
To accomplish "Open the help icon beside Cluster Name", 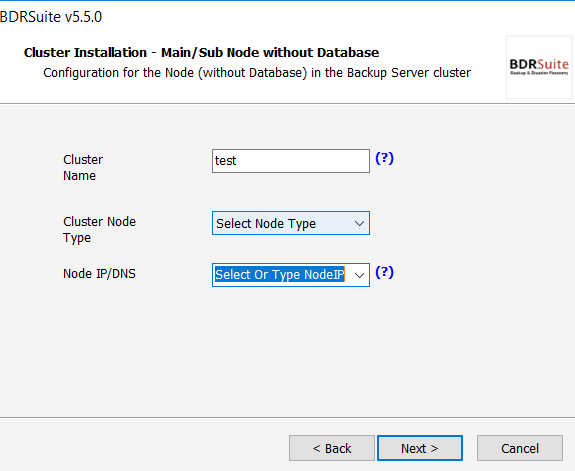I will pyautogui.click(x=384, y=158).
